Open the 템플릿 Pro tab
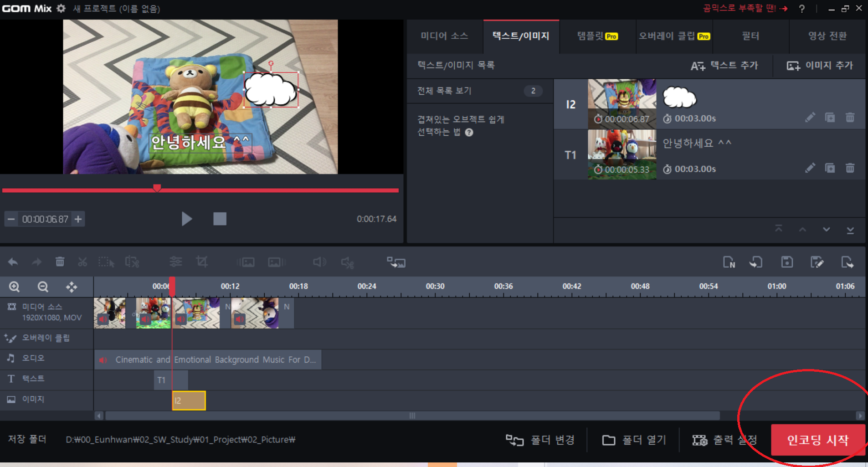The width and height of the screenshot is (868, 467). 597,36
